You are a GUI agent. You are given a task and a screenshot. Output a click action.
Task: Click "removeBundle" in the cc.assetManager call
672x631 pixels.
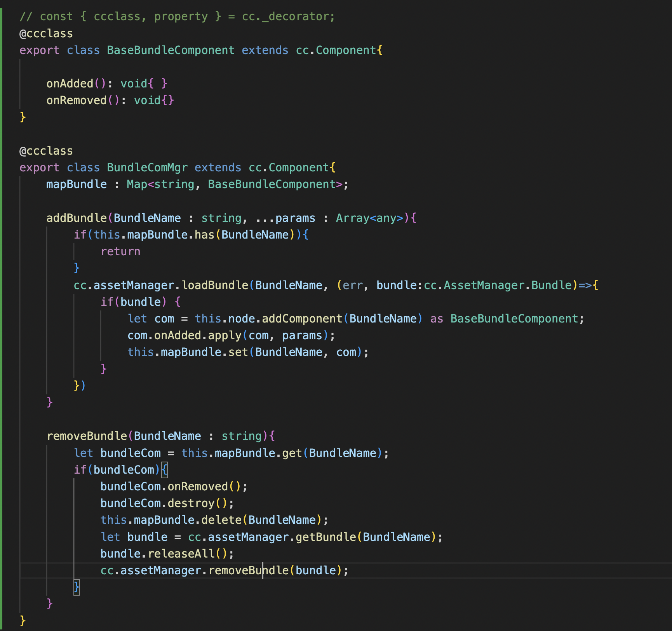coord(249,570)
